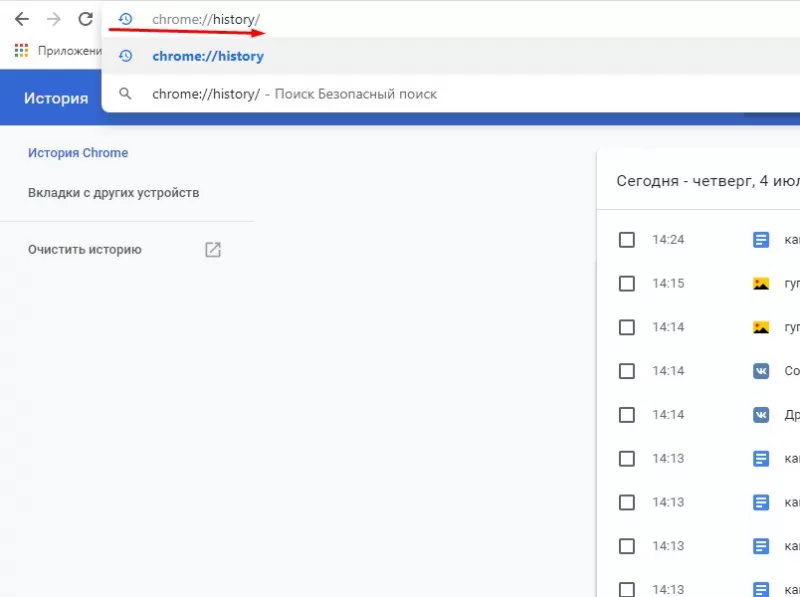Image resolution: width=800 pixels, height=597 pixels.
Task: Select the checkbox next to the 14:15 entry
Action: point(627,283)
